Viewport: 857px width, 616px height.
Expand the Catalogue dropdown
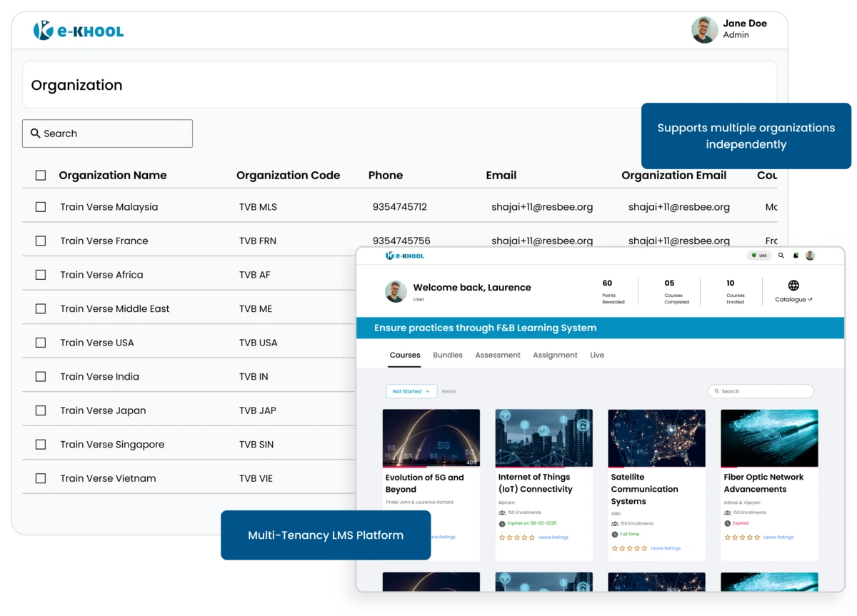point(793,300)
